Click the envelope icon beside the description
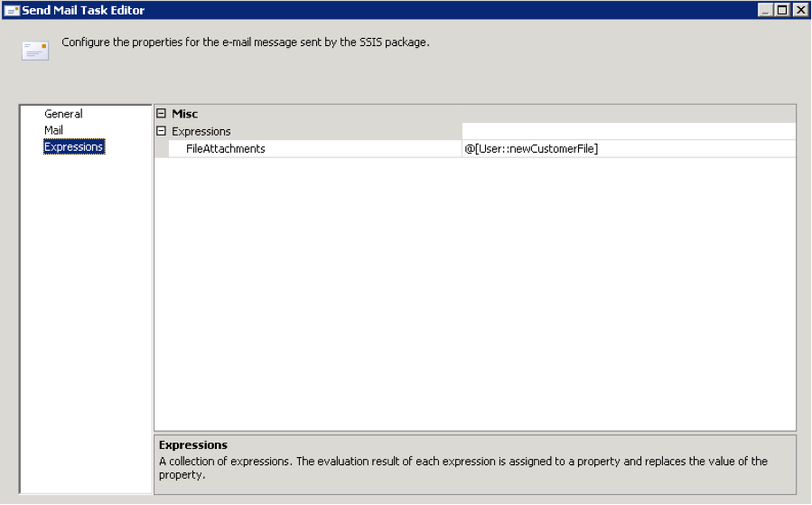 pyautogui.click(x=35, y=51)
